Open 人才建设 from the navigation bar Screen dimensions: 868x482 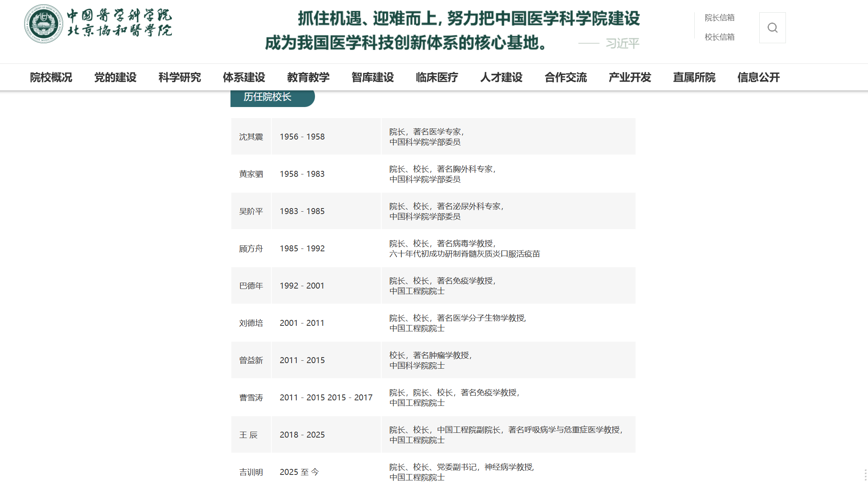click(501, 77)
